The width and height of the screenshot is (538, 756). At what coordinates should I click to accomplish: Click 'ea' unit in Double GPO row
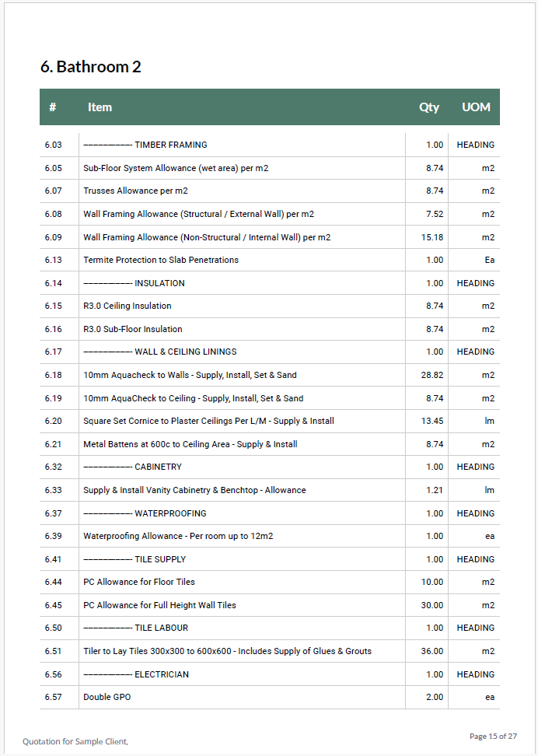490,697
